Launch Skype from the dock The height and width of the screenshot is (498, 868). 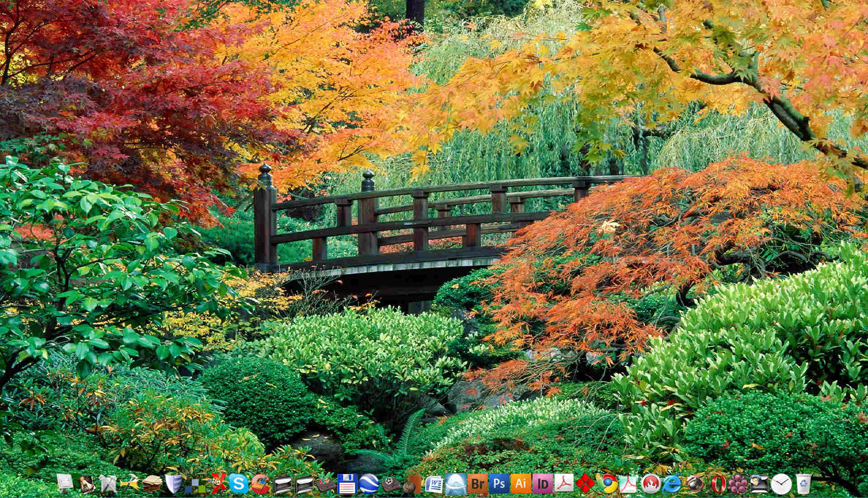(x=238, y=484)
